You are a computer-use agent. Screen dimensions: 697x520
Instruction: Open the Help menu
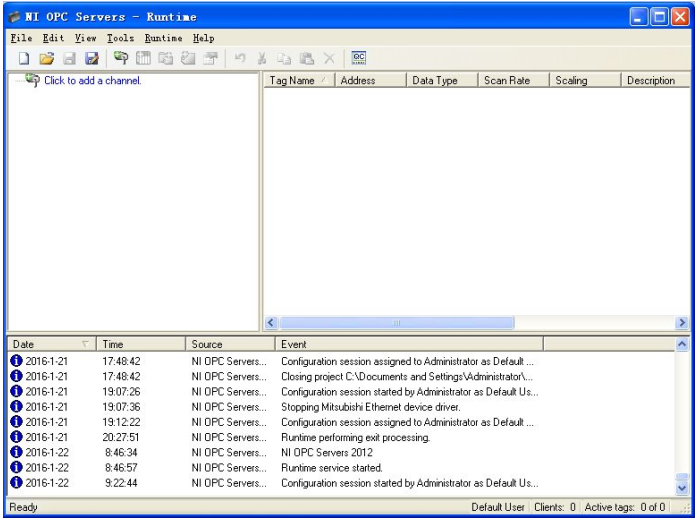(x=204, y=38)
